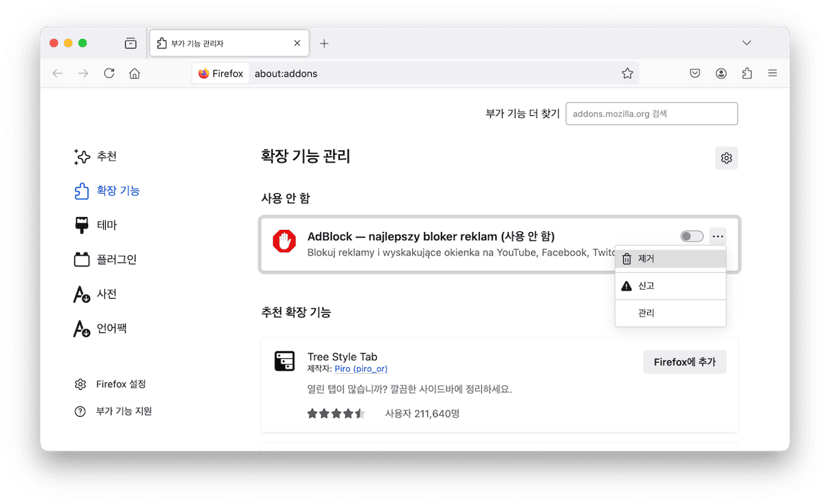
Task: Click the 사용자 211,640명 user count
Action: coord(422,413)
